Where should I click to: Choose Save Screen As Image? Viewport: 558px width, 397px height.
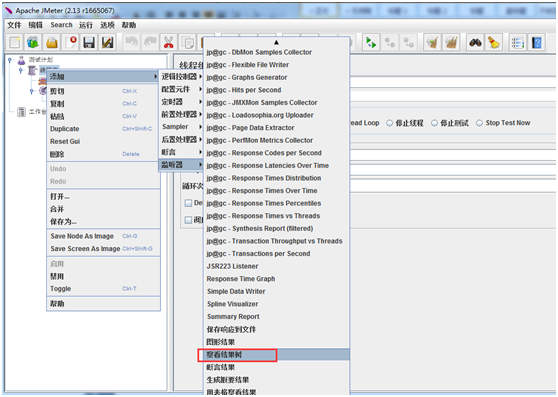pos(103,249)
